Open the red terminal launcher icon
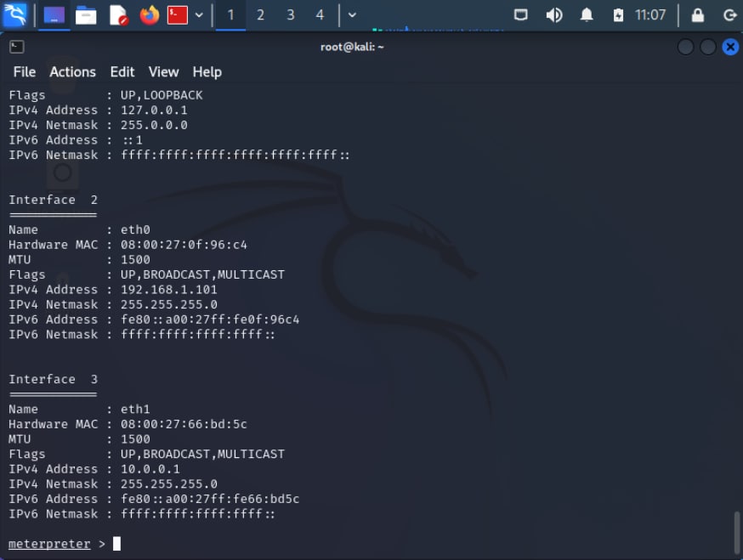The image size is (743, 560). tap(178, 15)
